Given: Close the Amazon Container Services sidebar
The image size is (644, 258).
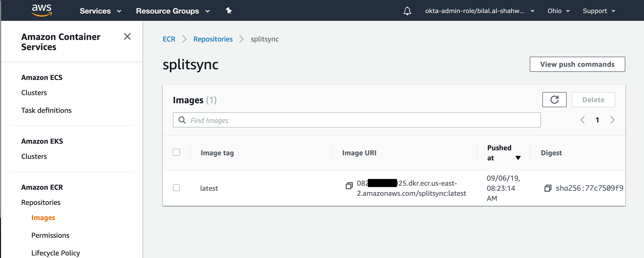Looking at the screenshot, I should [127, 36].
